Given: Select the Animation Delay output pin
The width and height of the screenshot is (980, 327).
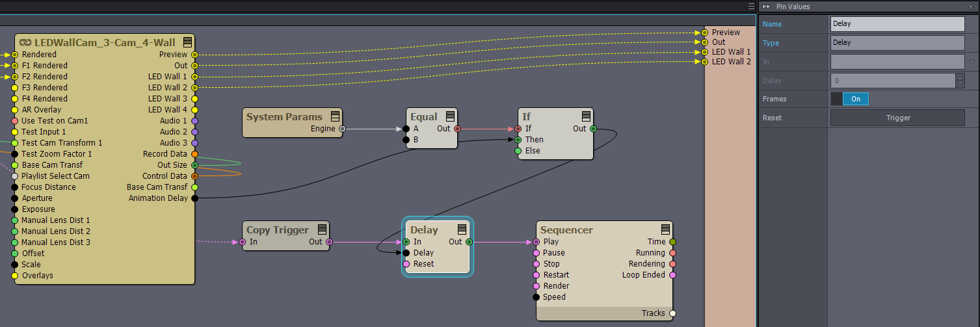Looking at the screenshot, I should pyautogui.click(x=194, y=198).
